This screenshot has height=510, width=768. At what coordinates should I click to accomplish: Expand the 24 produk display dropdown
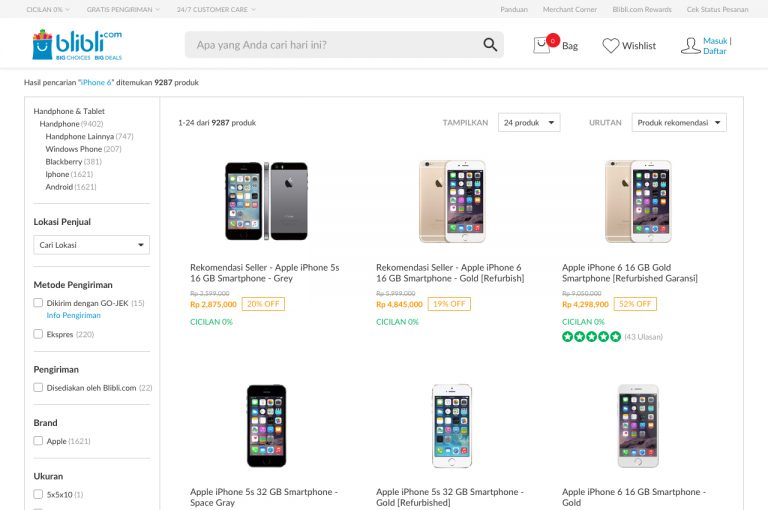pyautogui.click(x=529, y=122)
